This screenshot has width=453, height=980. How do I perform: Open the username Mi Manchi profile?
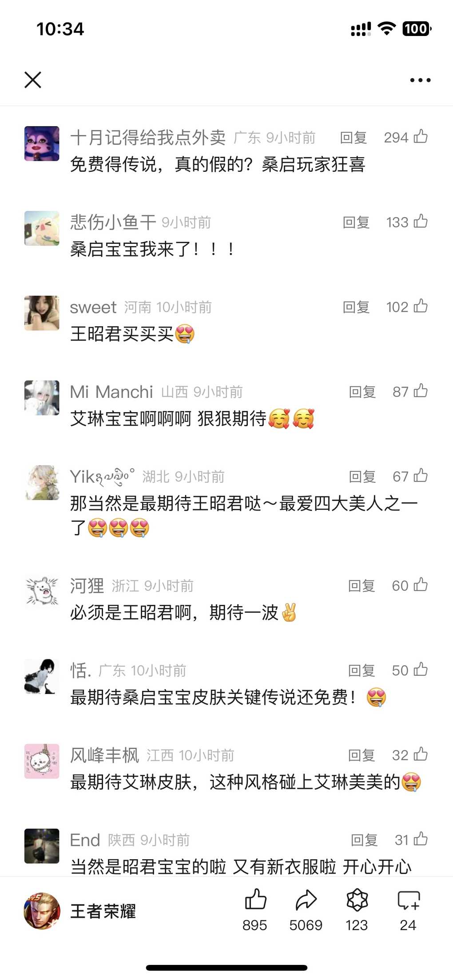pos(111,392)
